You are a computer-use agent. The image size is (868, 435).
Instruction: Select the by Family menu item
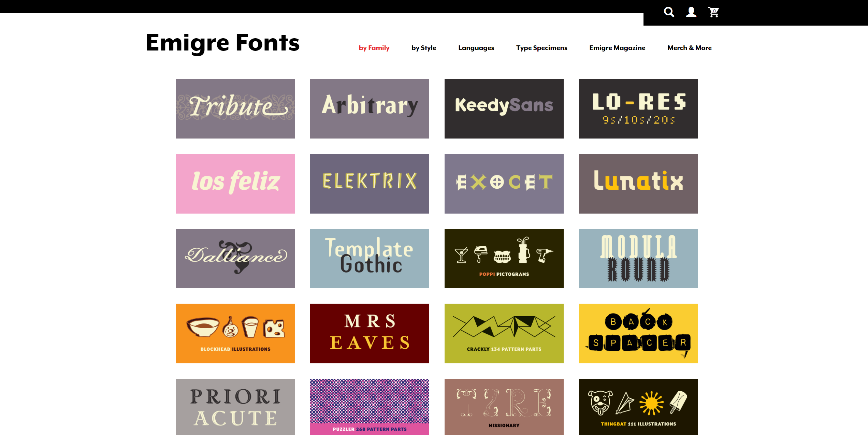point(374,48)
